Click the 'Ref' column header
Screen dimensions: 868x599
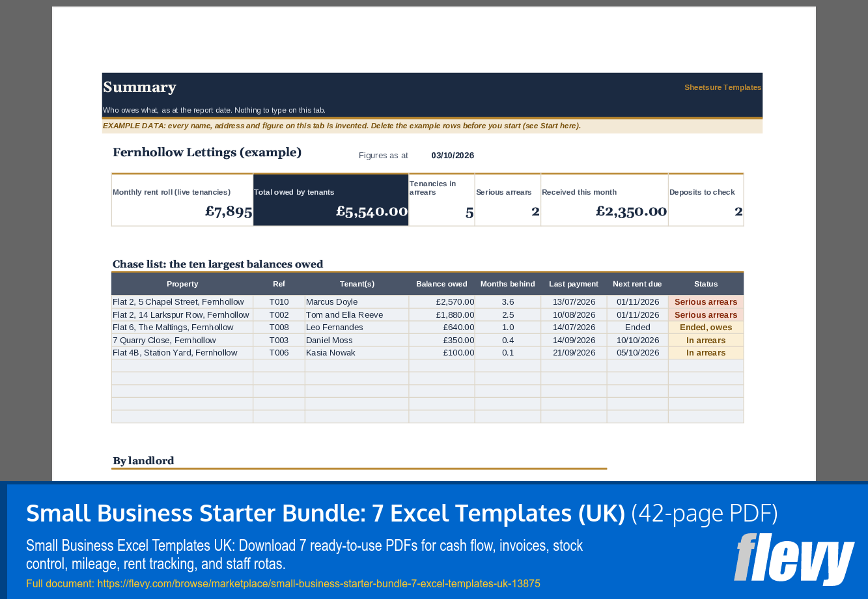279,284
